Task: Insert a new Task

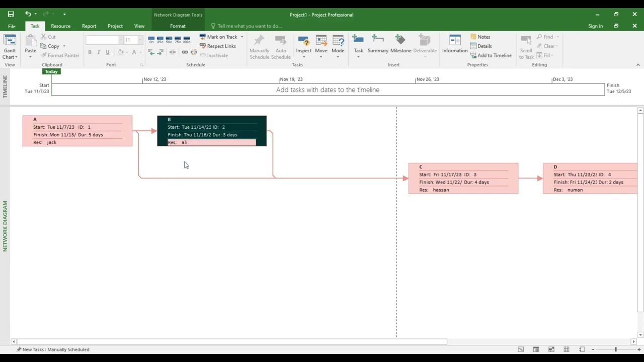Action: (358, 43)
